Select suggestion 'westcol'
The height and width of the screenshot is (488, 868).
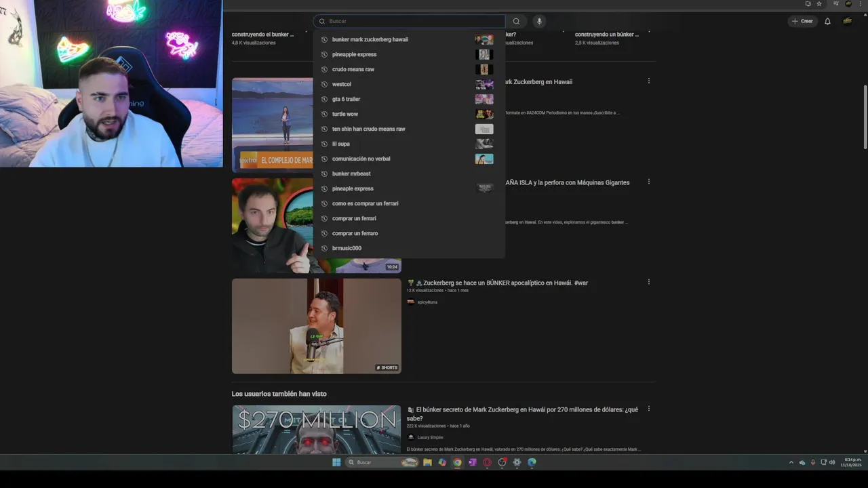click(410, 84)
